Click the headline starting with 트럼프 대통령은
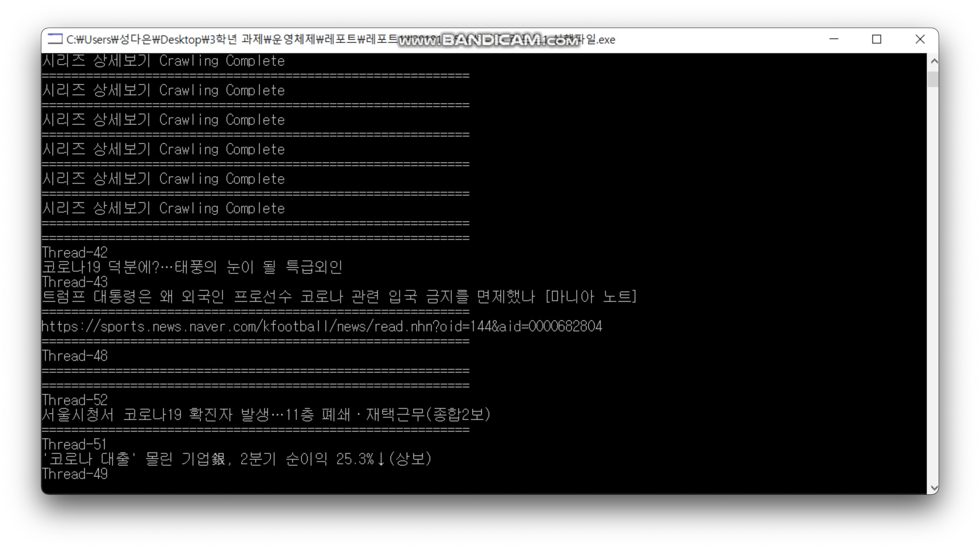The width and height of the screenshot is (980, 549). 339,297
